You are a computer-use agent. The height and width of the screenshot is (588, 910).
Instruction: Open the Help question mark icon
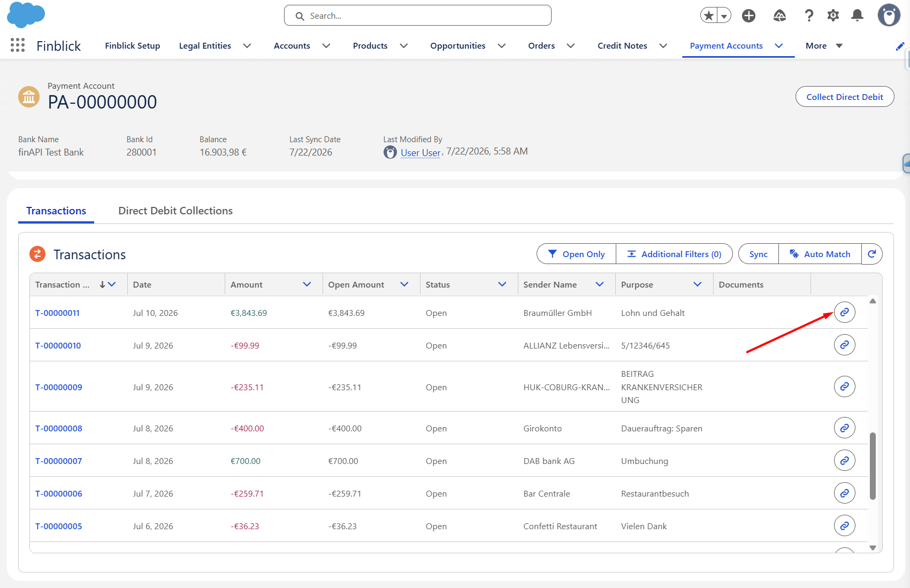[x=809, y=16]
